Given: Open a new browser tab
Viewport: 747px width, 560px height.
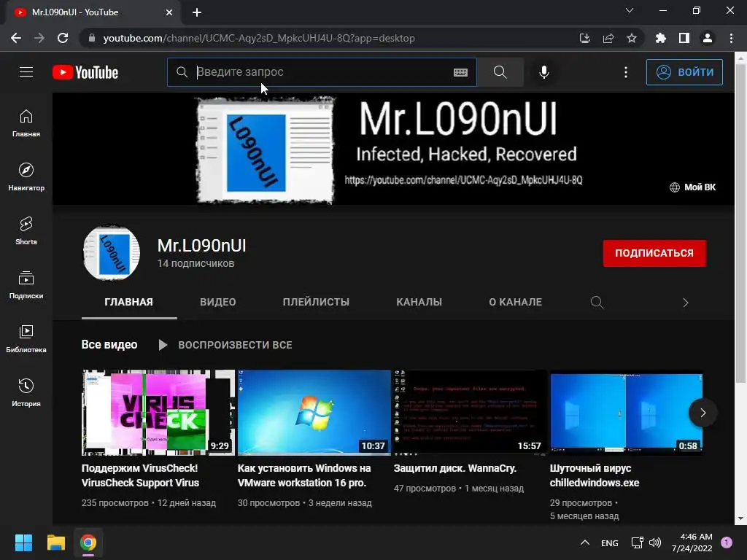Looking at the screenshot, I should 197,12.
